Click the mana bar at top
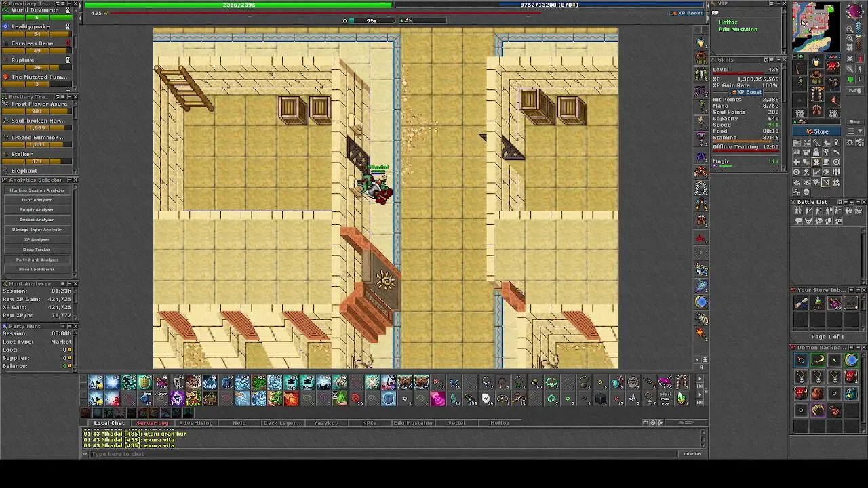The height and width of the screenshot is (488, 868). coord(549,5)
